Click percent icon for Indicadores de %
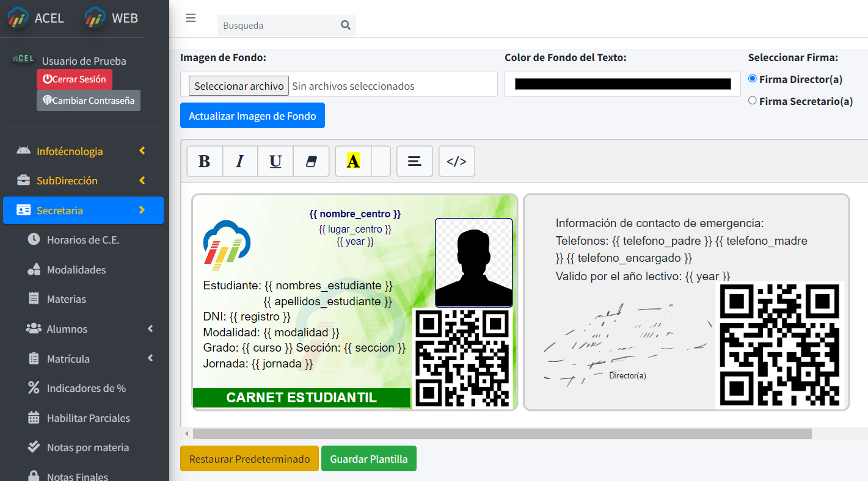 point(34,388)
